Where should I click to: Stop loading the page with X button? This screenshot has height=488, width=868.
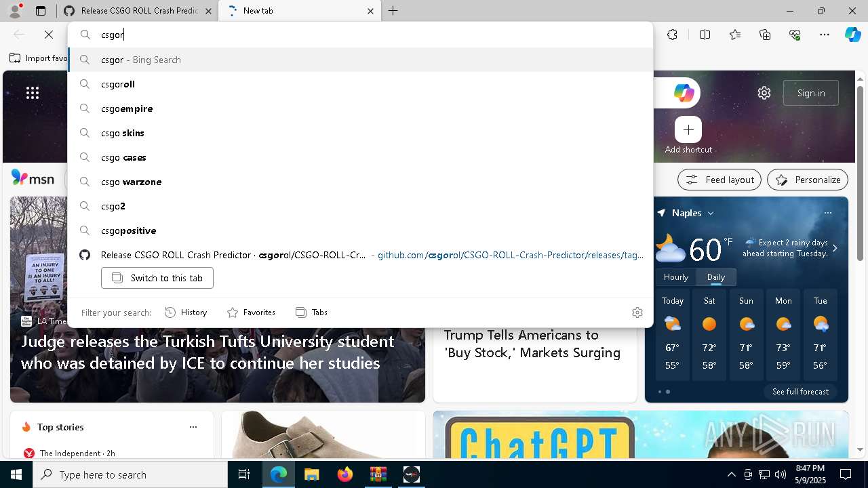(49, 35)
